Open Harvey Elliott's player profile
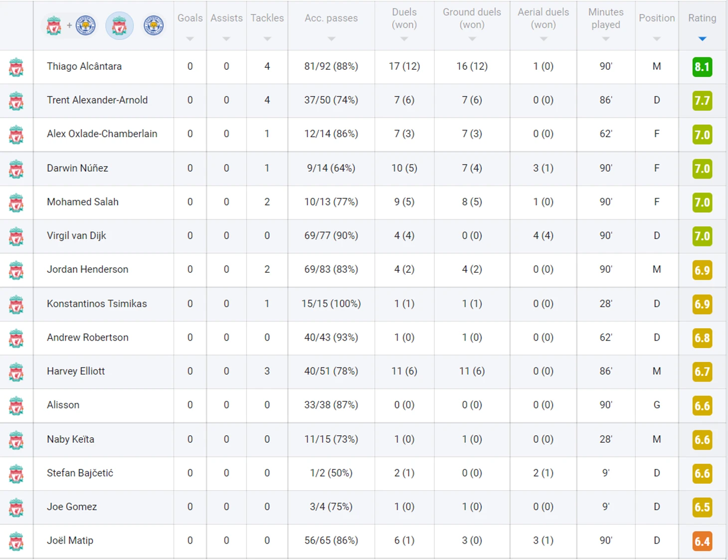This screenshot has height=560, width=728. point(76,371)
